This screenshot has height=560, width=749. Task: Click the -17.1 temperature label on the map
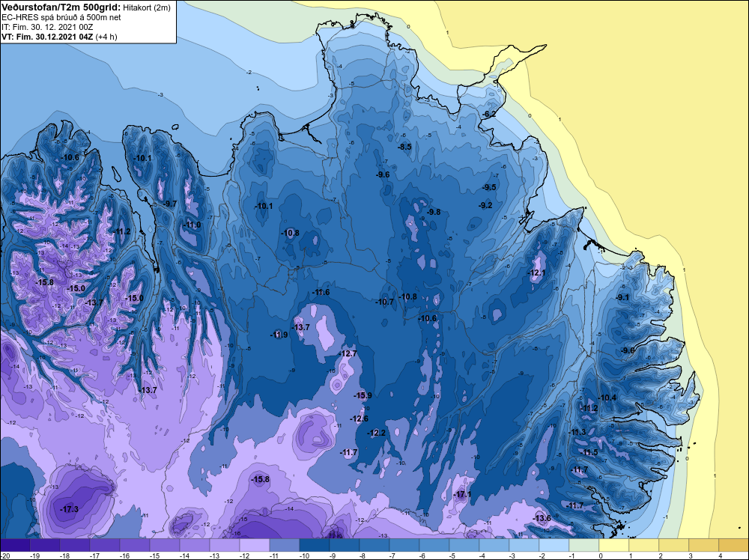tap(462, 495)
